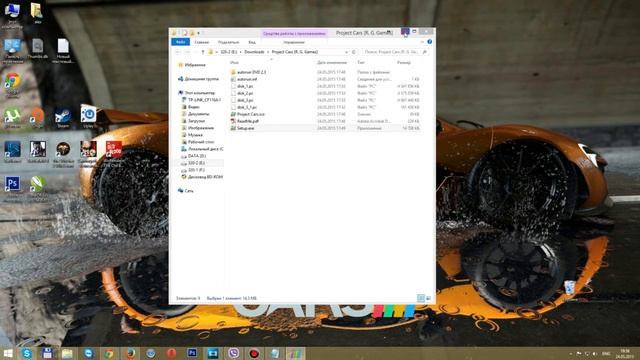Open the Документы folder in sidebar
Screen dimensions: 640x360
point(196,114)
